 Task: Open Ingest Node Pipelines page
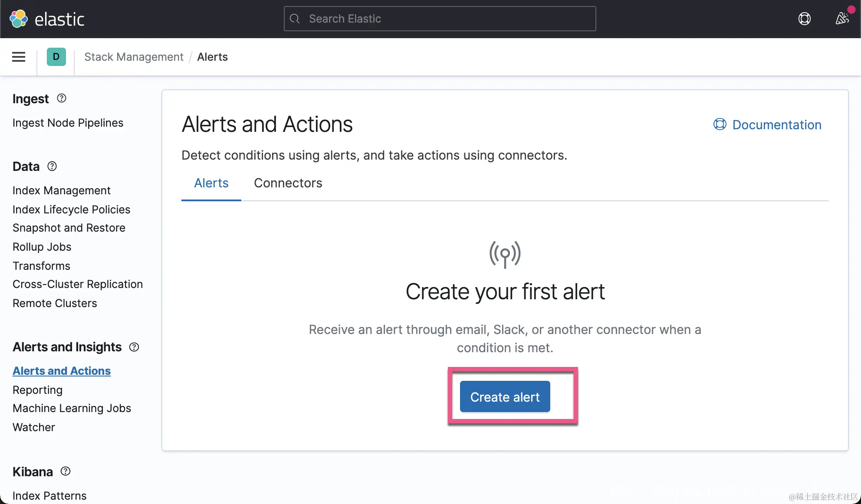[x=68, y=123]
